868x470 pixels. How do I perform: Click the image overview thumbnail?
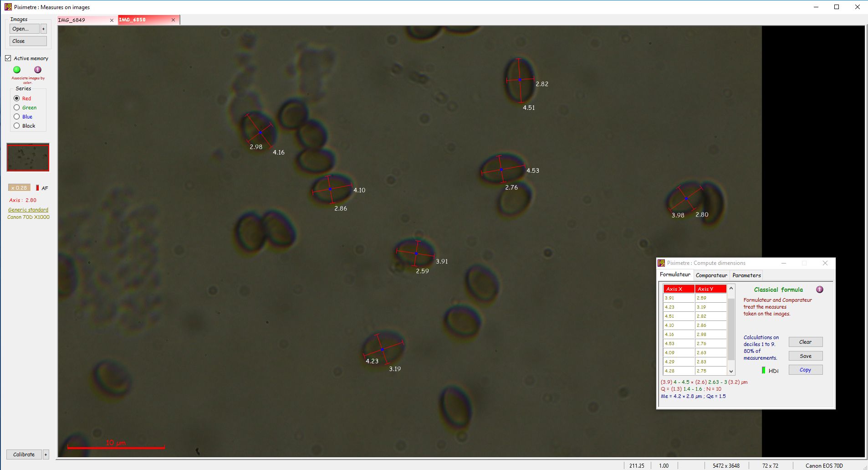[28, 157]
